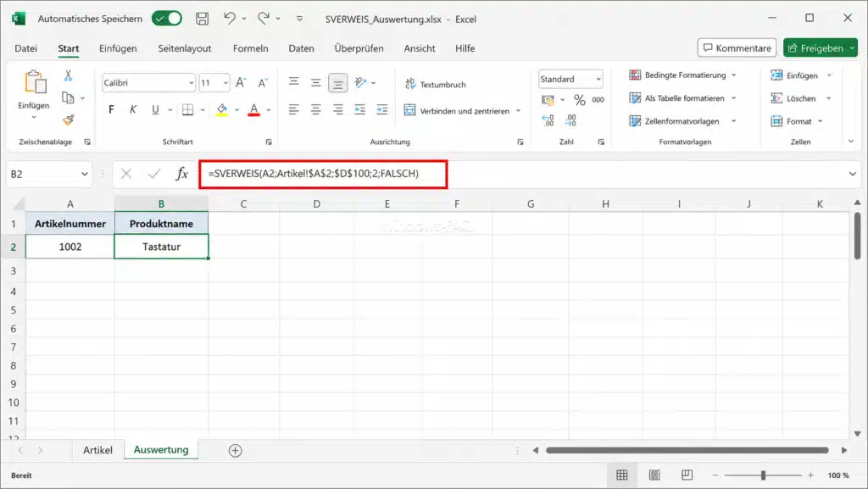This screenshot has height=489, width=868.
Task: Click in the formula bar SVERWEIS text
Action: (314, 174)
